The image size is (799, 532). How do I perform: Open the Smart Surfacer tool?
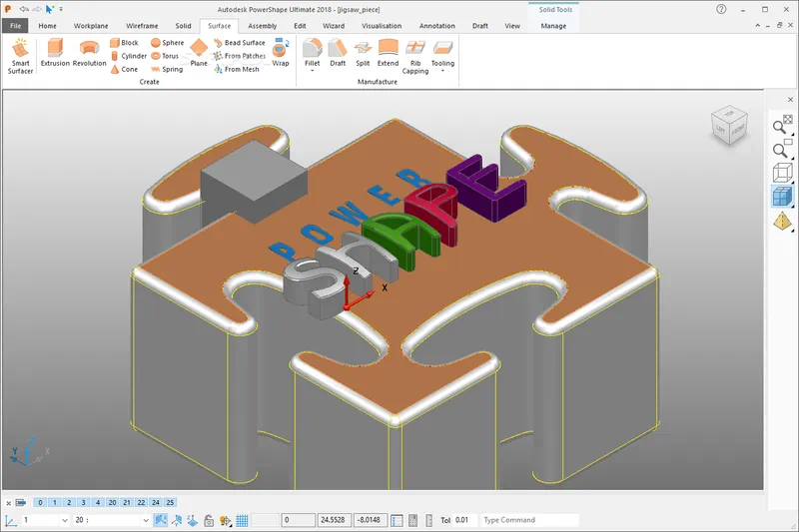pyautogui.click(x=20, y=56)
